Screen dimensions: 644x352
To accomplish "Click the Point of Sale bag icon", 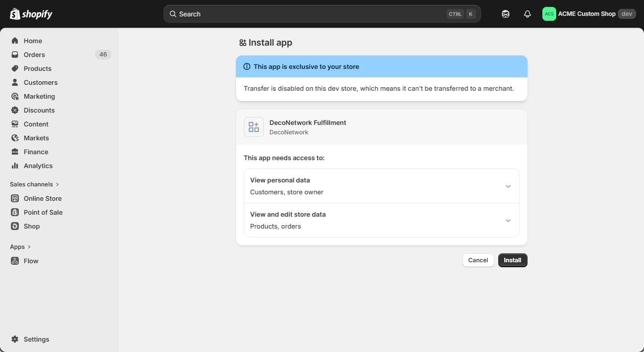I will click(x=15, y=212).
